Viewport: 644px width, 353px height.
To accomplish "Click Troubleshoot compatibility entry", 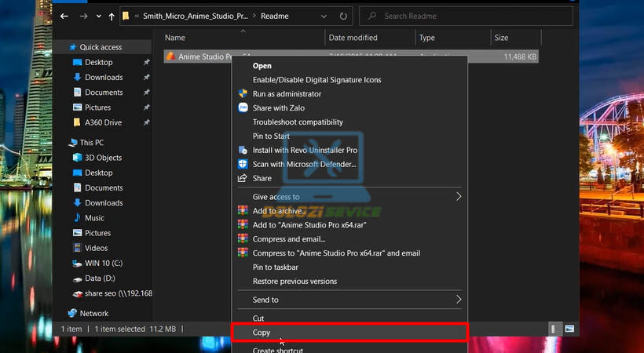I will click(x=298, y=122).
